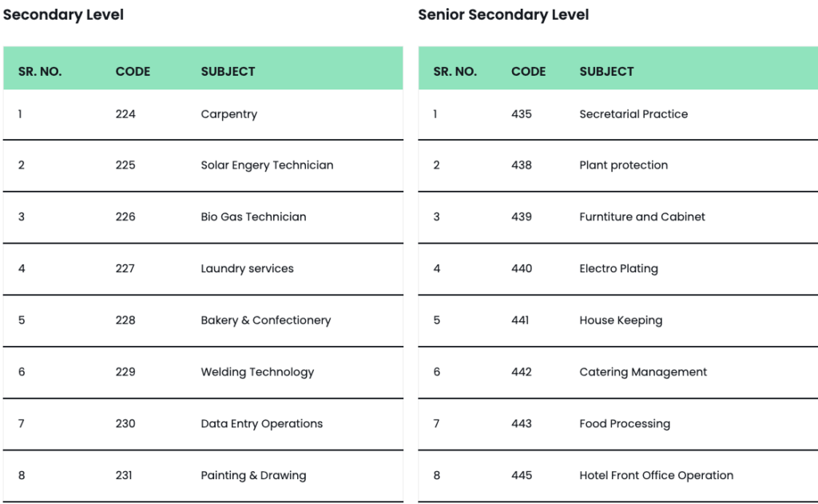Select the Carpentry subject cell
The height and width of the screenshot is (504, 818).
pos(228,114)
